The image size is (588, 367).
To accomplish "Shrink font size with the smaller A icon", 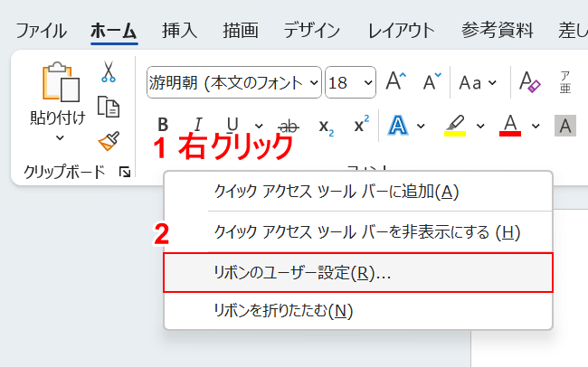I will pos(432,81).
